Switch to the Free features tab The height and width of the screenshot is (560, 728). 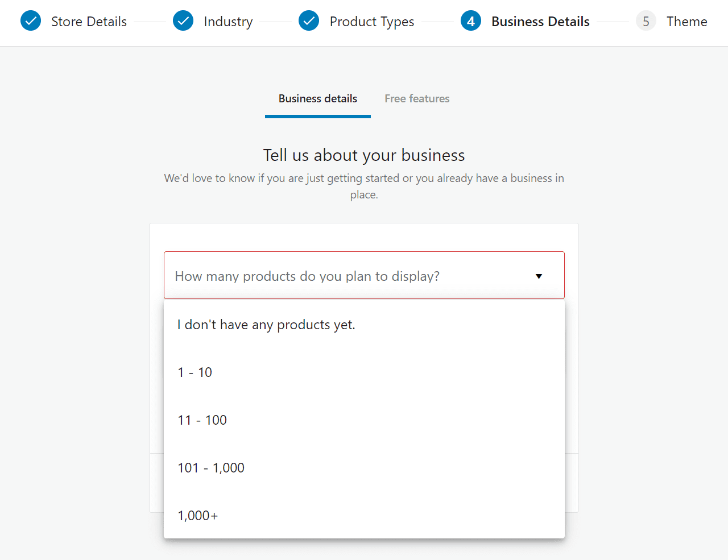pyautogui.click(x=417, y=98)
